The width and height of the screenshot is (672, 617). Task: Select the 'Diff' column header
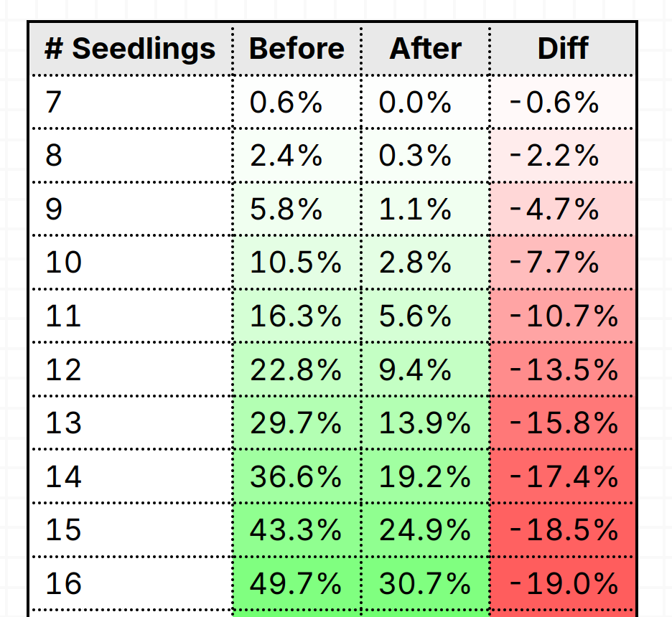[x=563, y=49]
